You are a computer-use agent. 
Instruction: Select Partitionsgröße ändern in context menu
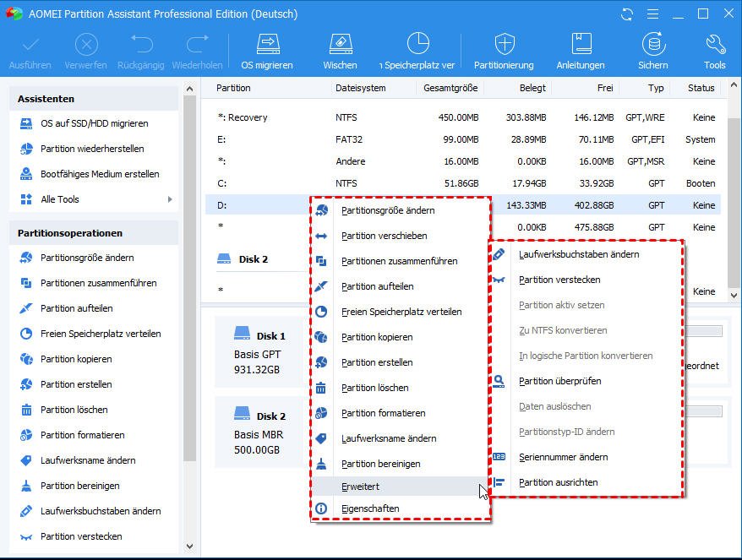pyautogui.click(x=401, y=210)
